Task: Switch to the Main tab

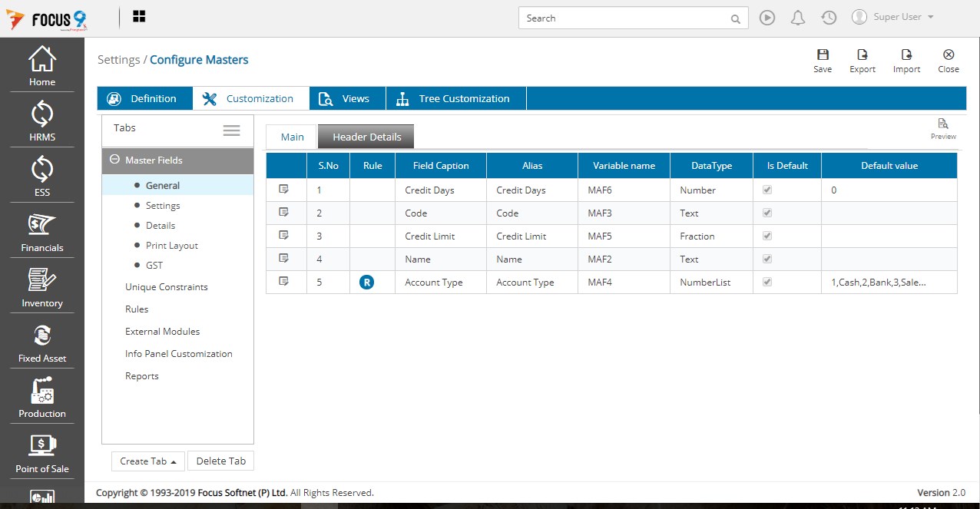Action: pos(292,137)
